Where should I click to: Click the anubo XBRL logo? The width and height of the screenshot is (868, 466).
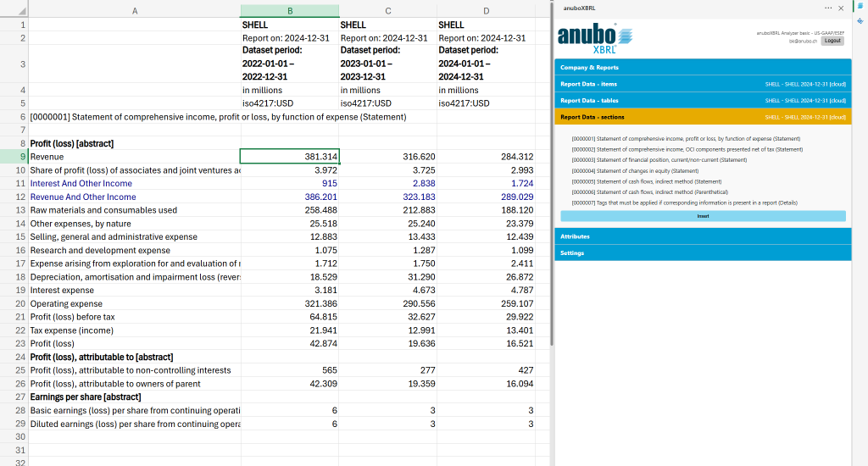click(x=595, y=38)
